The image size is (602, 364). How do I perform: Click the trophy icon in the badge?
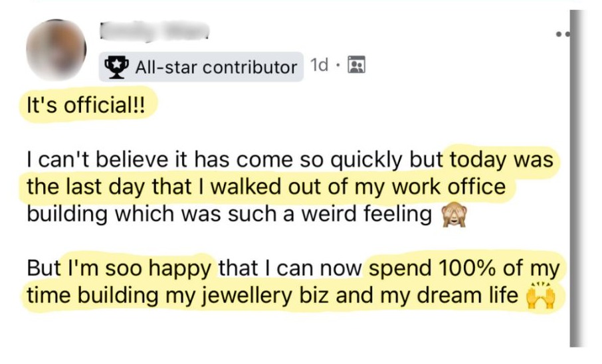click(116, 66)
